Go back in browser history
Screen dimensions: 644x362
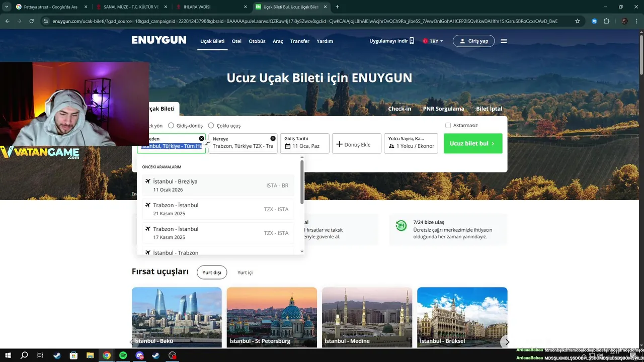click(7, 21)
